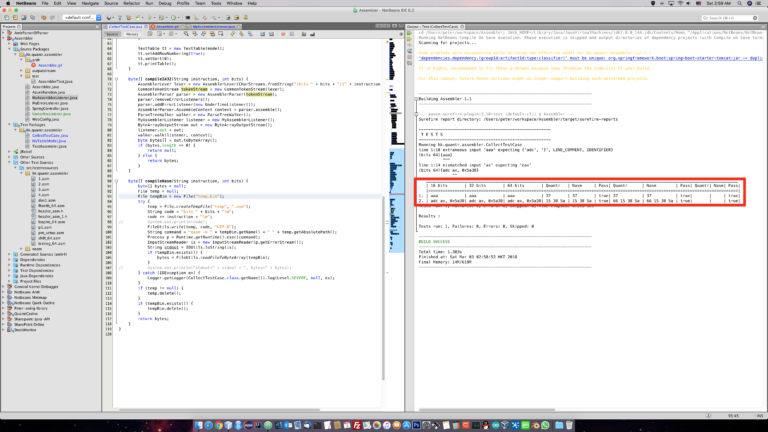Click the Find Selection magnifier in editor toolbar
Viewport: 768px width, 432px height.
click(x=186, y=34)
